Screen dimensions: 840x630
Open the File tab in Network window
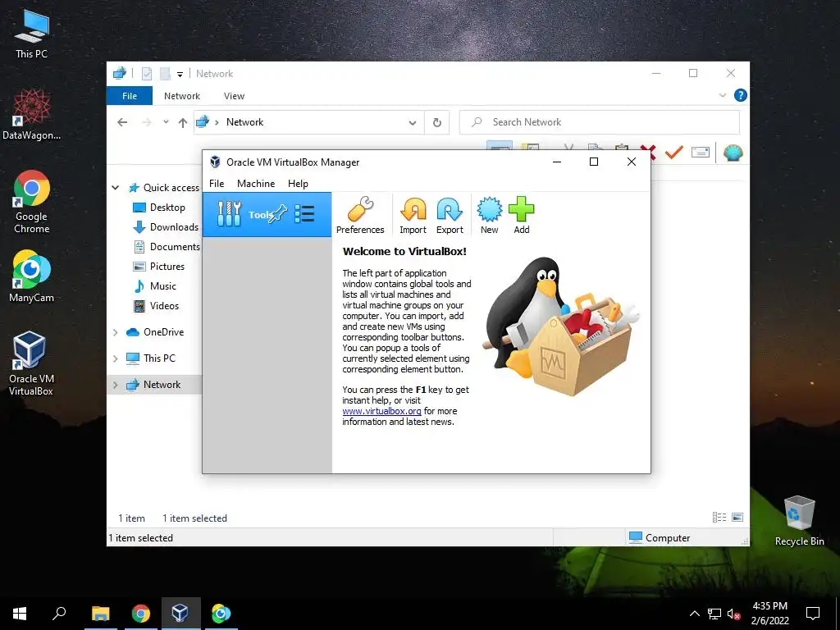pos(129,96)
